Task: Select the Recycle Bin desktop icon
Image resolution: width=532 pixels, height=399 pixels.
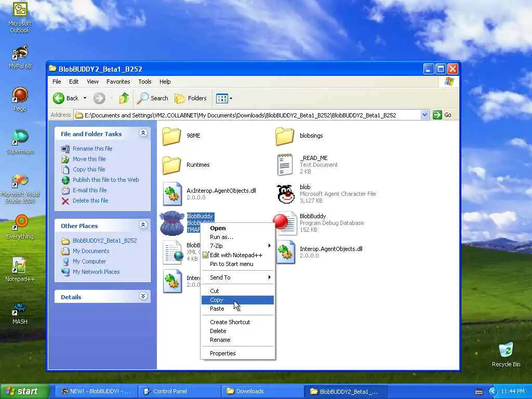Action: (506, 354)
